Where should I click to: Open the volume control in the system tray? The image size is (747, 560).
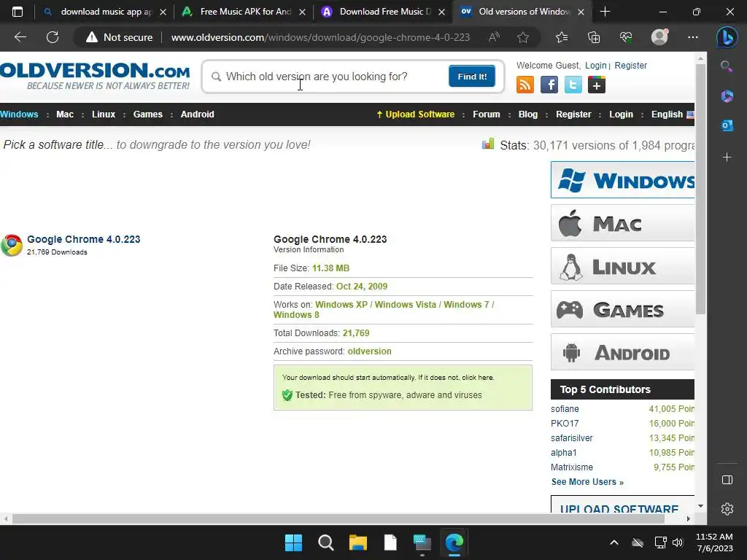pos(678,542)
